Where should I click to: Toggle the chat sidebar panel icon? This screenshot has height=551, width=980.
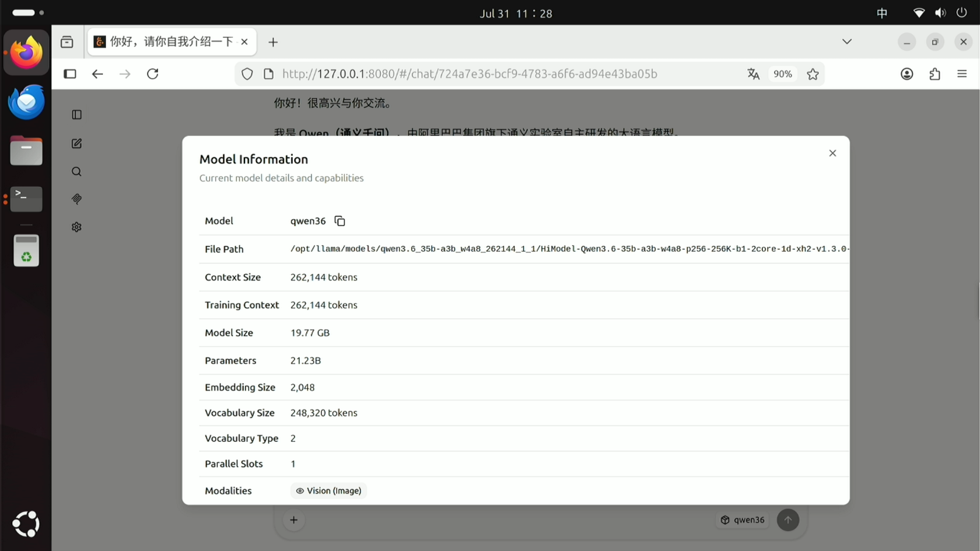click(x=76, y=115)
